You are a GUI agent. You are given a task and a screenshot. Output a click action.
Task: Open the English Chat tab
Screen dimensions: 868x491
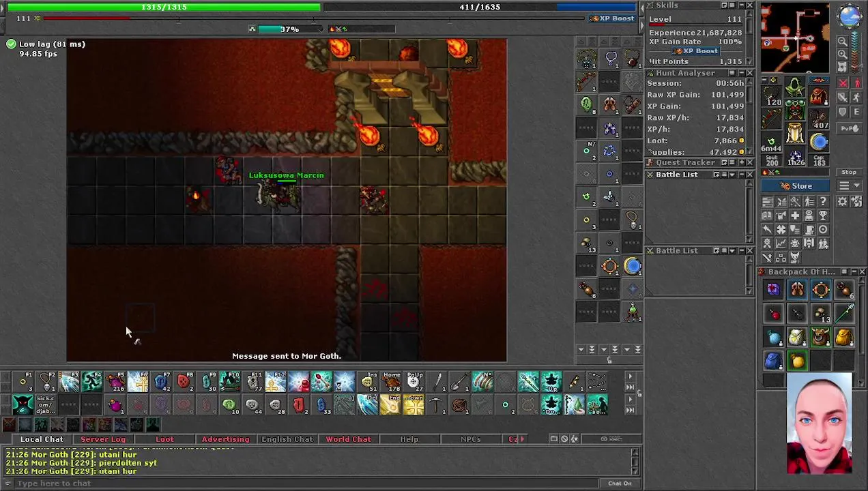pos(287,439)
